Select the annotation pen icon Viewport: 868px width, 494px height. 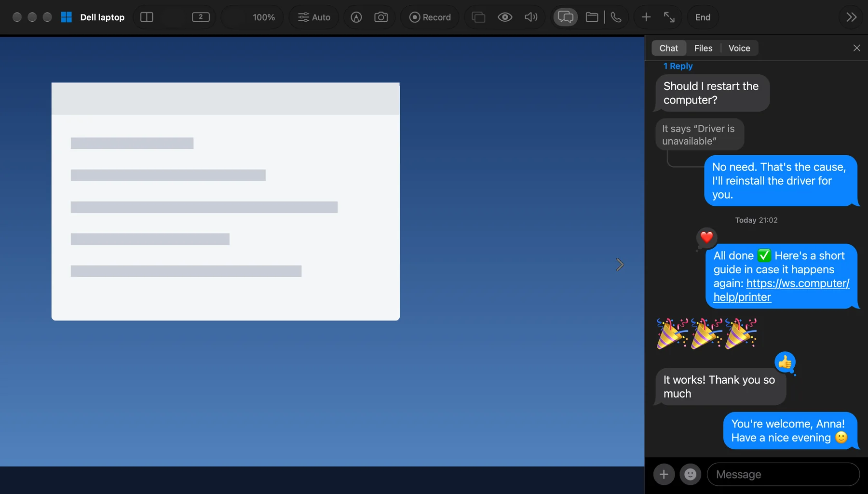tap(356, 17)
